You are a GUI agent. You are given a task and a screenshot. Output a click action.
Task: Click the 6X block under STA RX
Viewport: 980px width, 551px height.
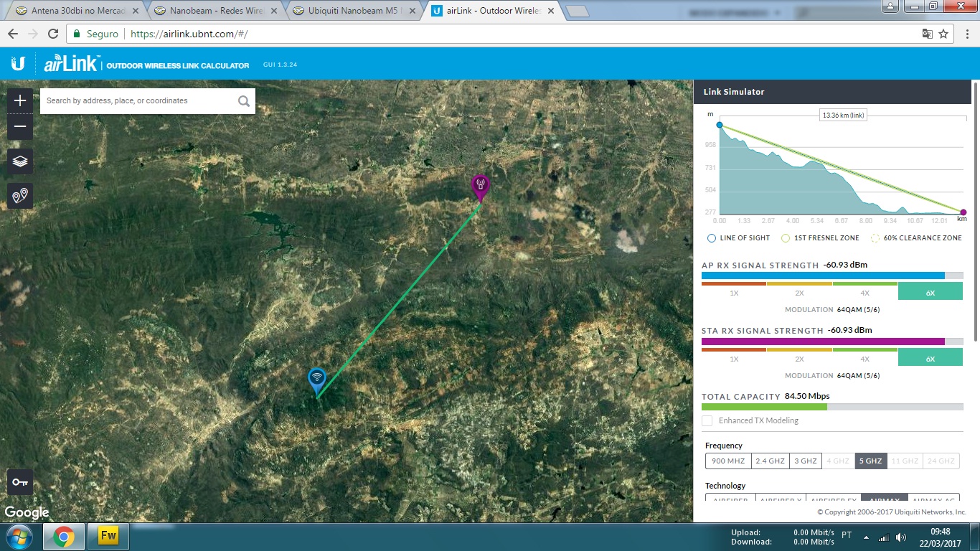[x=930, y=357]
